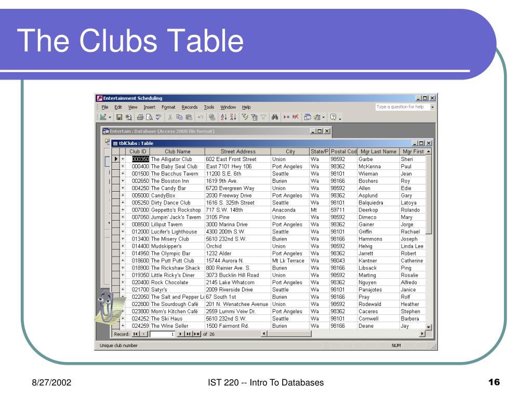Open the help question box dropdown arrow
The width and height of the screenshot is (532, 399).
click(x=433, y=107)
